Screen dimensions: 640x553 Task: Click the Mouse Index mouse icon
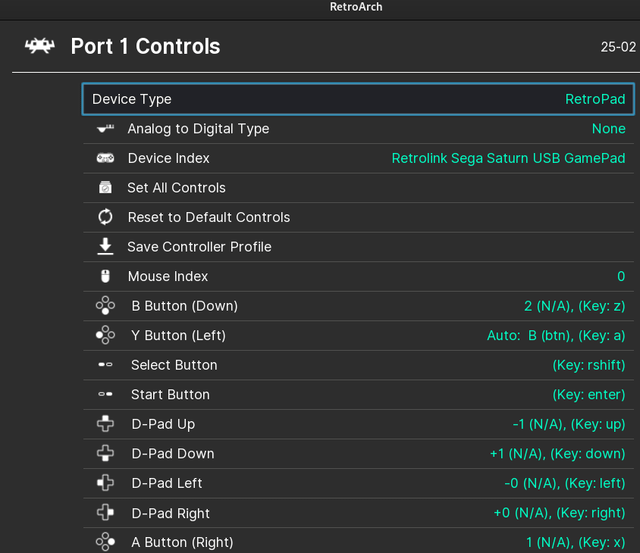click(105, 276)
